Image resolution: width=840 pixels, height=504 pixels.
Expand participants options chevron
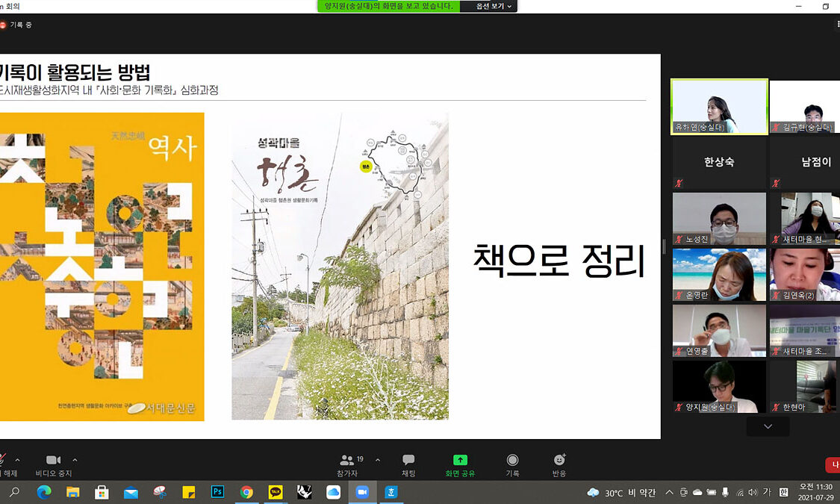377,460
